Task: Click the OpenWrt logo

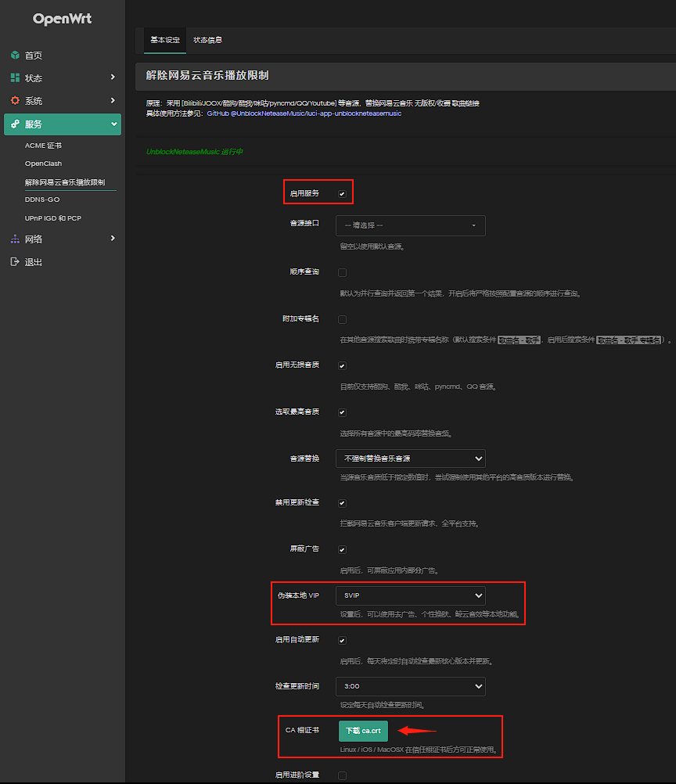Action: 62,19
